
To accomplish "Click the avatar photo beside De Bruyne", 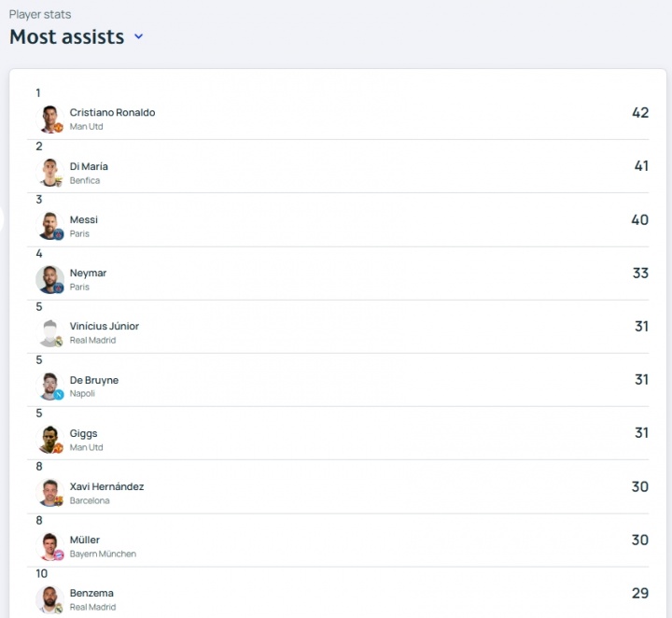I will pos(49,386).
